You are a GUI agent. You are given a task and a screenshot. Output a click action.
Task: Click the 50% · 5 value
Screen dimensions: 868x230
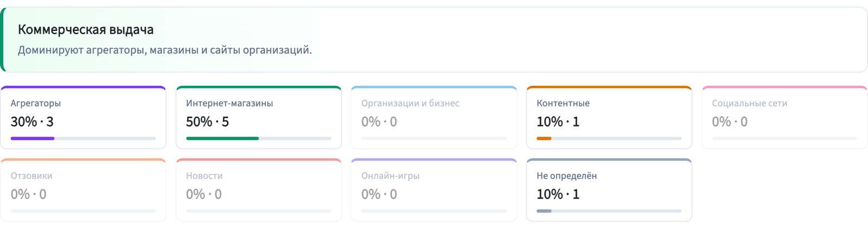point(207,122)
